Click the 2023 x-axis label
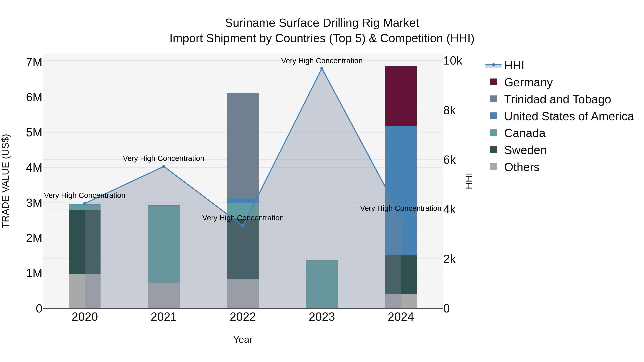The height and width of the screenshot is (362, 644). (x=322, y=317)
